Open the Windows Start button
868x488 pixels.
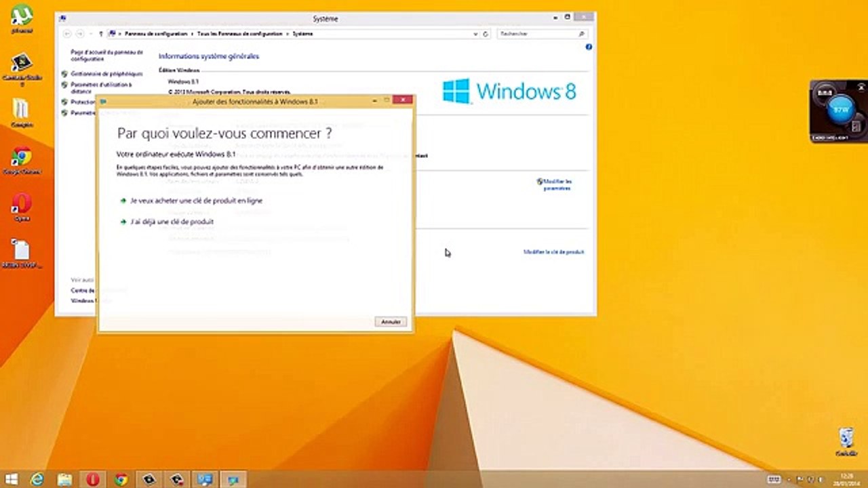[12, 479]
